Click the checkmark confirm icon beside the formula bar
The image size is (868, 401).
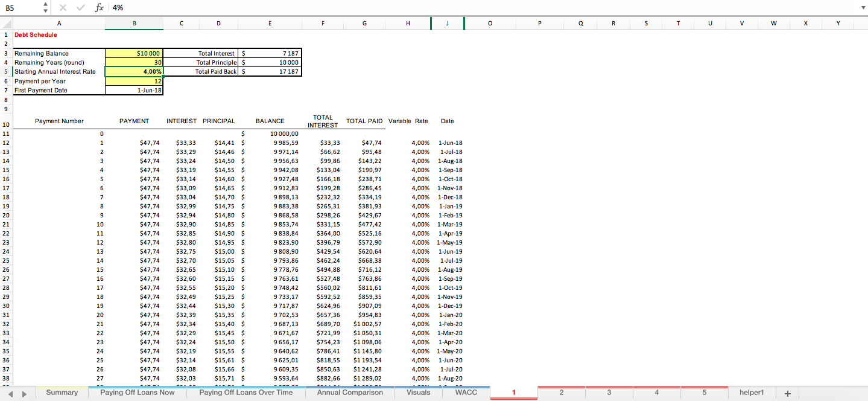(80, 7)
